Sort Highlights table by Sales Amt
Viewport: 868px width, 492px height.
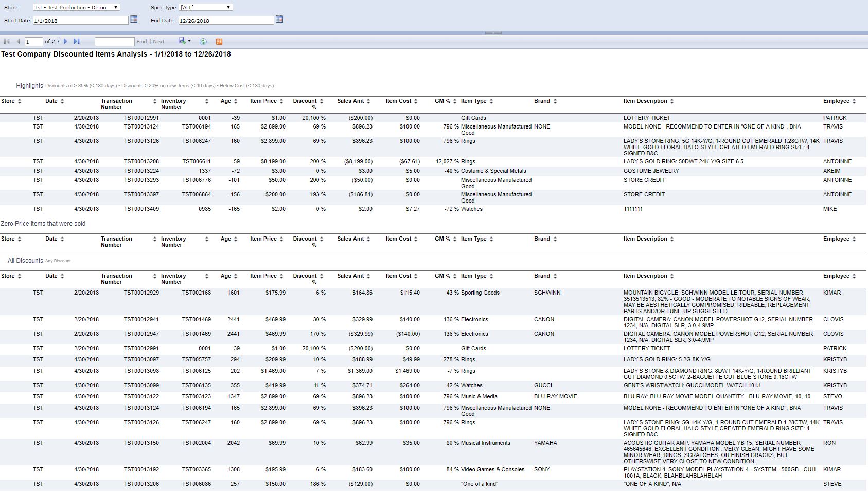point(368,101)
